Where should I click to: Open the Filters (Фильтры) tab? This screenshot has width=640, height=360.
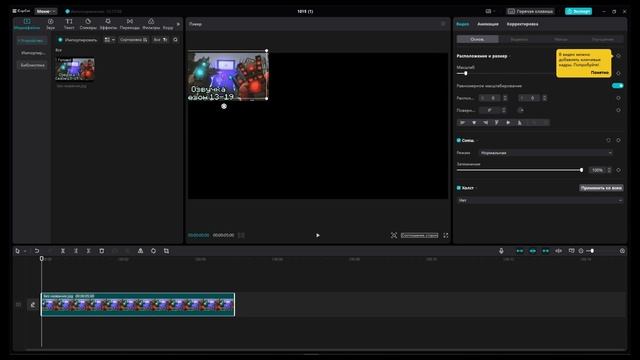151,24
